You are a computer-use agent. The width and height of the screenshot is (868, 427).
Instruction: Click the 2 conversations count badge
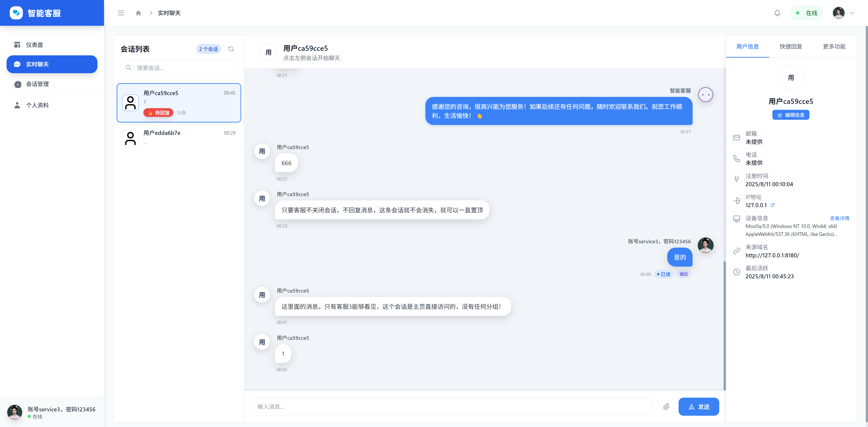(x=208, y=49)
